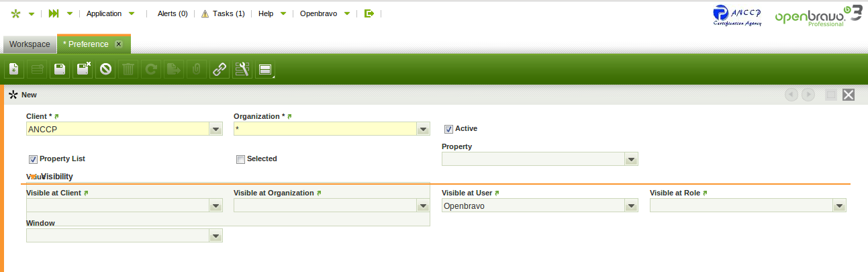Viewport: 868px width, 272px height.
Task: Click the wrench customize form icon
Action: [242, 69]
